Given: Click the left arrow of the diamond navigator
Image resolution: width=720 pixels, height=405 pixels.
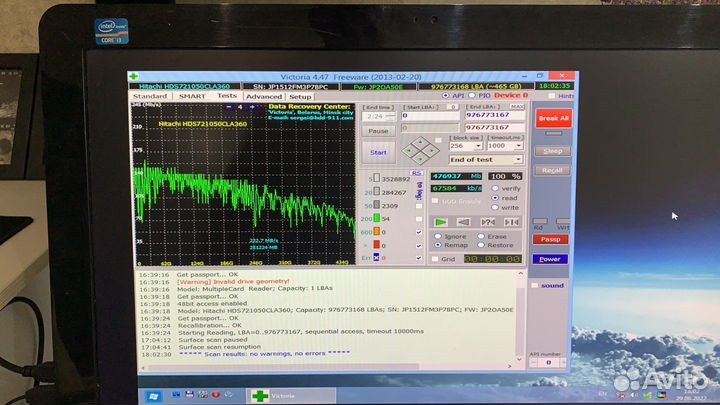Looking at the screenshot, I should tap(410, 150).
